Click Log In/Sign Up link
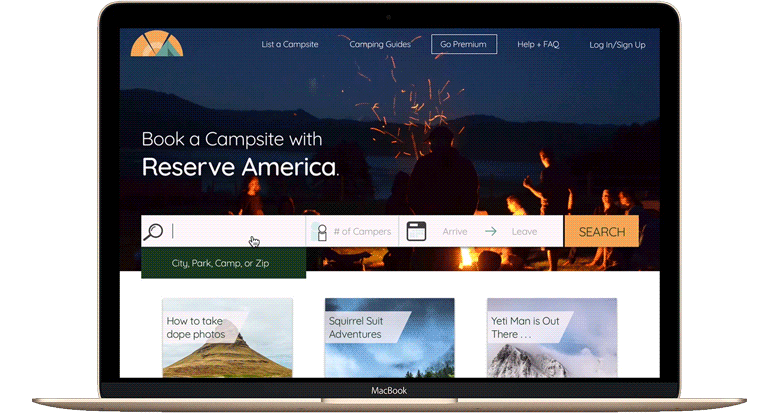 coord(617,45)
